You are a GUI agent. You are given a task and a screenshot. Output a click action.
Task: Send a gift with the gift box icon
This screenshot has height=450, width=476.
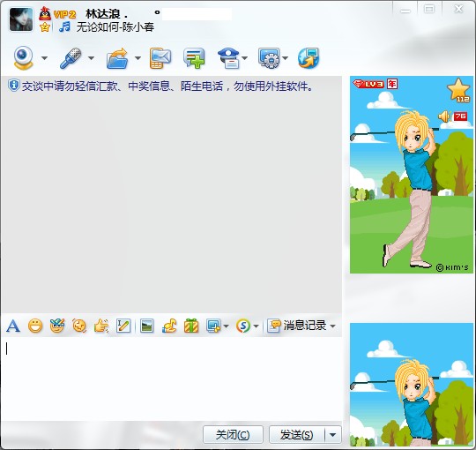tap(191, 326)
